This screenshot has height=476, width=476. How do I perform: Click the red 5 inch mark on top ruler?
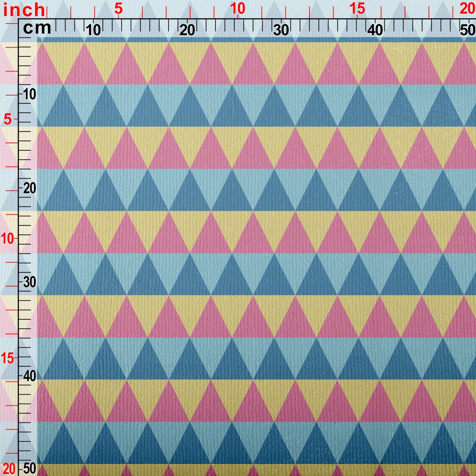pyautogui.click(x=118, y=8)
